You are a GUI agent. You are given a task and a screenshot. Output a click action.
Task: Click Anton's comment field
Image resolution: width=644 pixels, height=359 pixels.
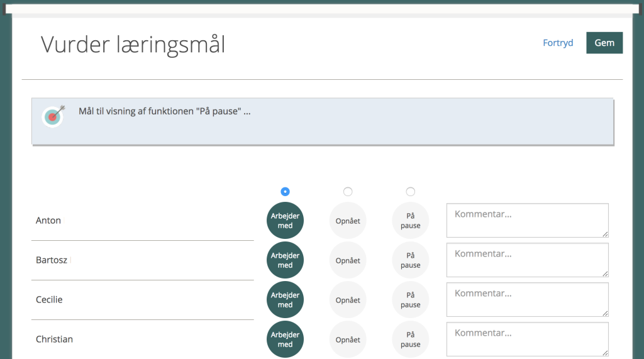(527, 220)
